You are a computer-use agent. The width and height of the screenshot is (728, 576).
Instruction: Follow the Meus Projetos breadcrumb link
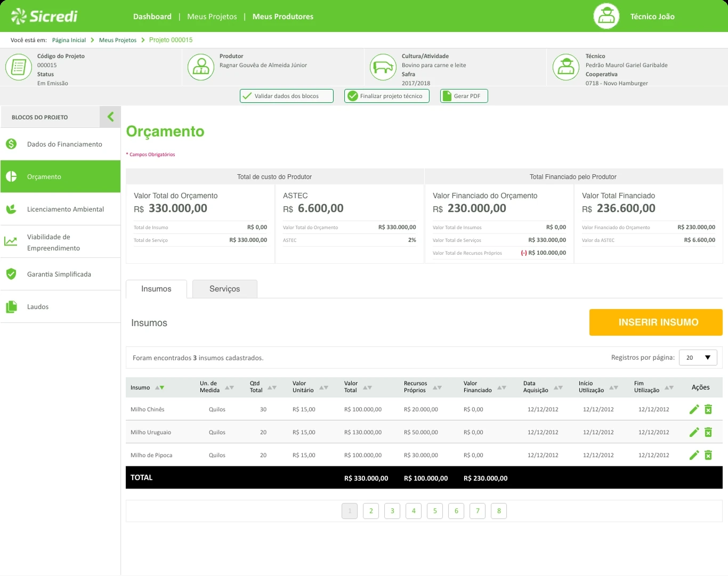118,40
